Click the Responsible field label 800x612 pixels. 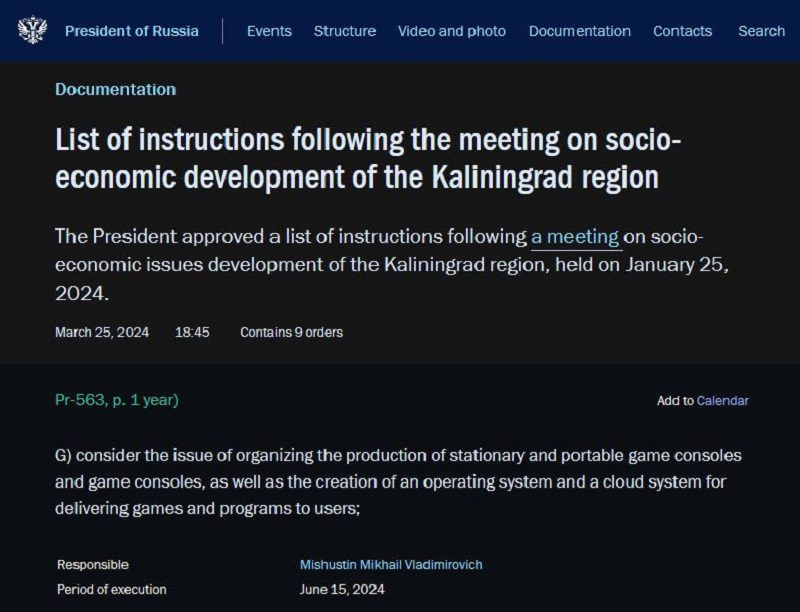pyautogui.click(x=93, y=565)
